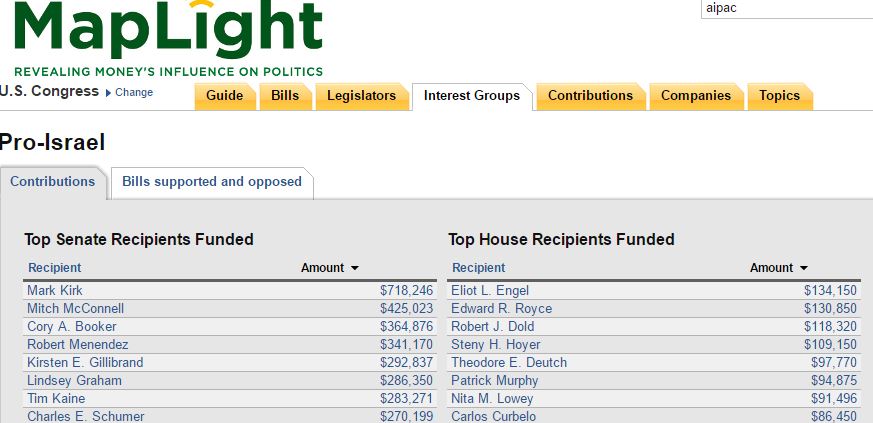Open Mark Kirk's recipient page
This screenshot has width=873, height=423.
pyautogui.click(x=55, y=290)
